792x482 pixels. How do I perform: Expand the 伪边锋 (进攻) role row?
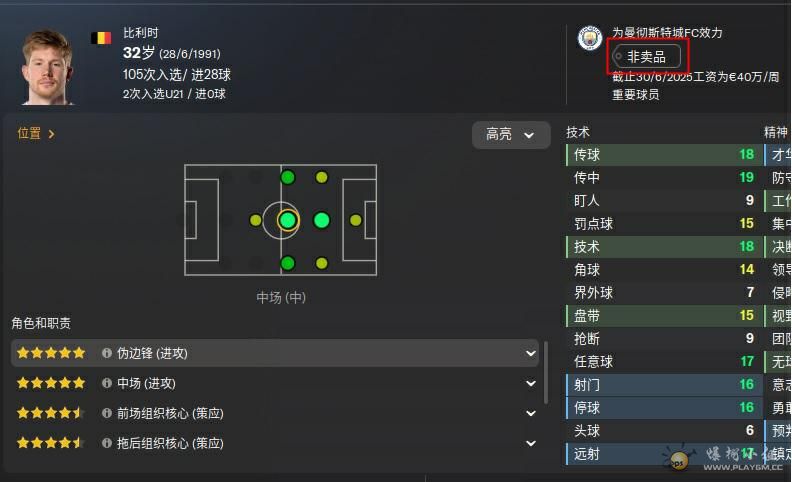[530, 353]
